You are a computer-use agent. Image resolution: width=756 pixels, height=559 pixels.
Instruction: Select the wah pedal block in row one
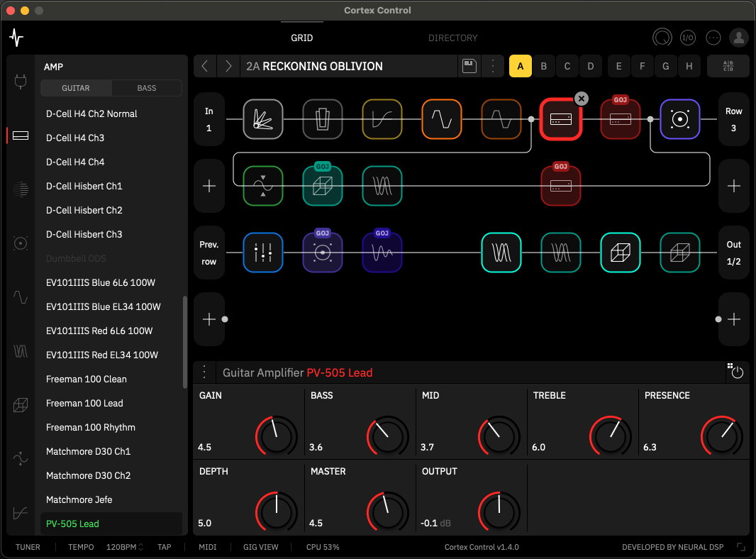323,119
